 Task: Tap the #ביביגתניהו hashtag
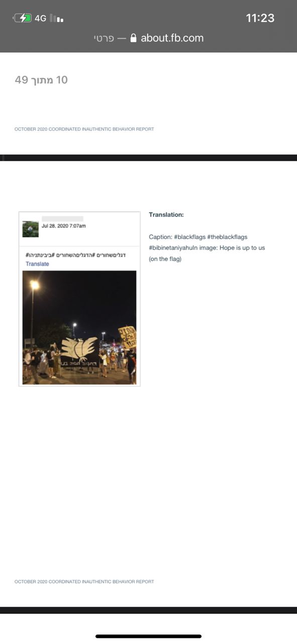pyautogui.click(x=40, y=255)
